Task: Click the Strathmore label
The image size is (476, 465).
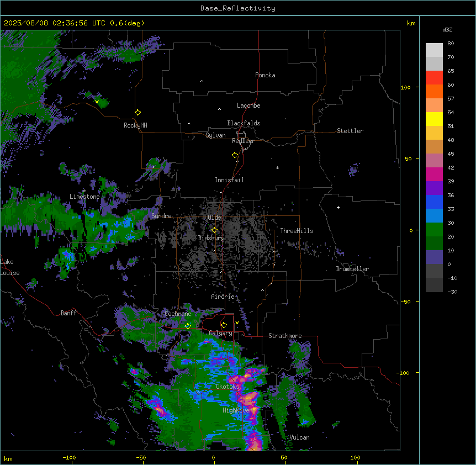Action: coord(285,336)
